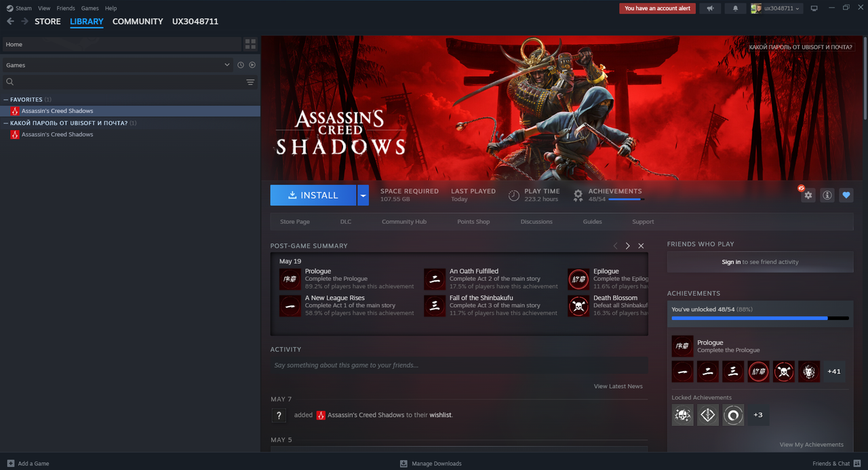868x470 pixels.
Task: Close the post-game summary panel
Action: click(641, 246)
